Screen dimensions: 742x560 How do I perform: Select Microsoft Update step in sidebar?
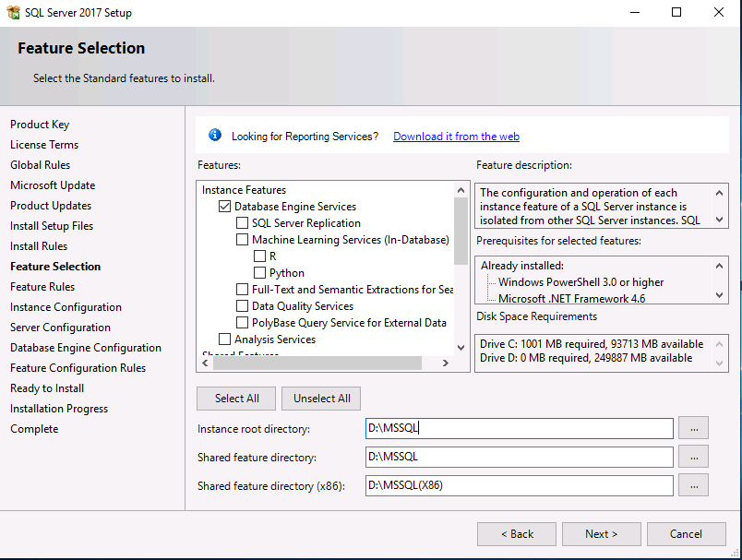(x=53, y=185)
